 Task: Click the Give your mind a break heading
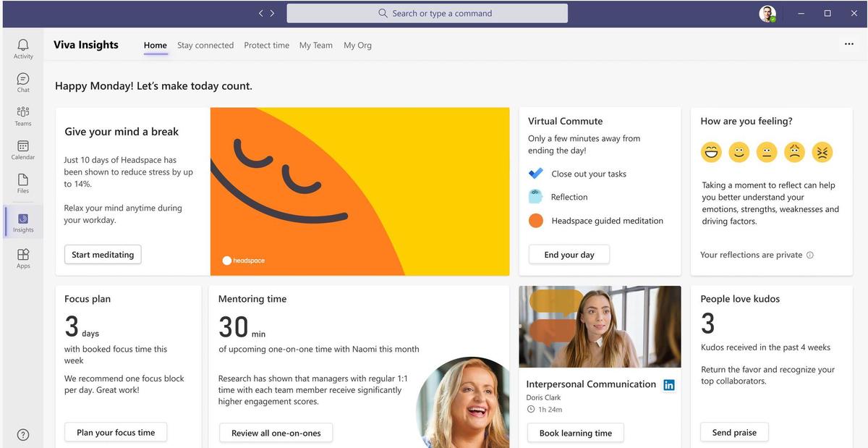coord(122,131)
